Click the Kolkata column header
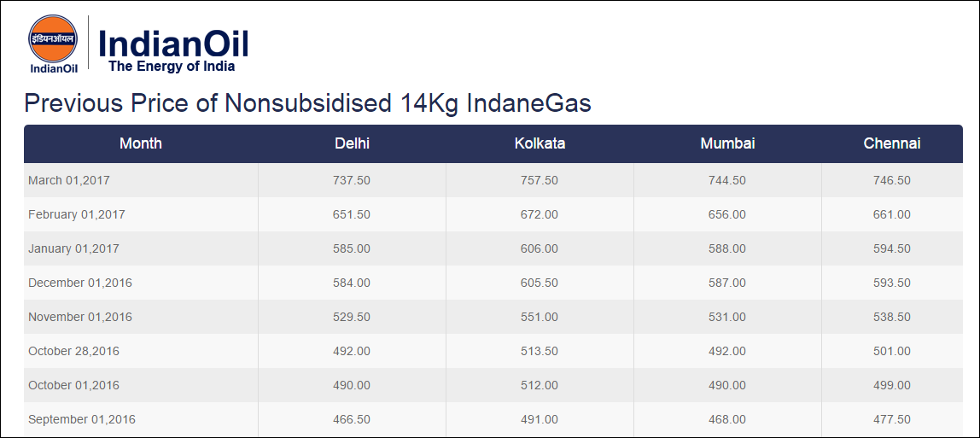Image resolution: width=980 pixels, height=438 pixels. click(540, 143)
